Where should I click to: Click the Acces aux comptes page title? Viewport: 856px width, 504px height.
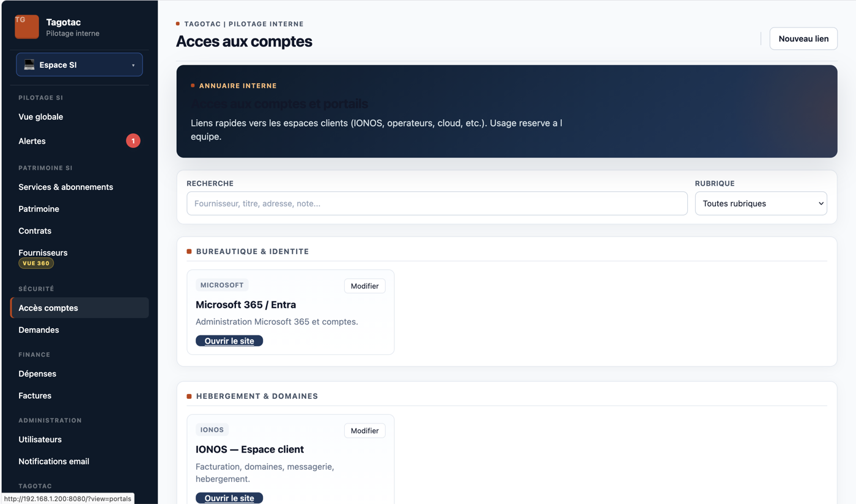[244, 42]
